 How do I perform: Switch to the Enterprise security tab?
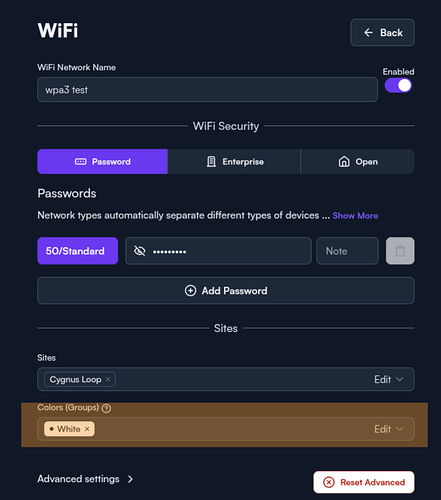pos(234,162)
